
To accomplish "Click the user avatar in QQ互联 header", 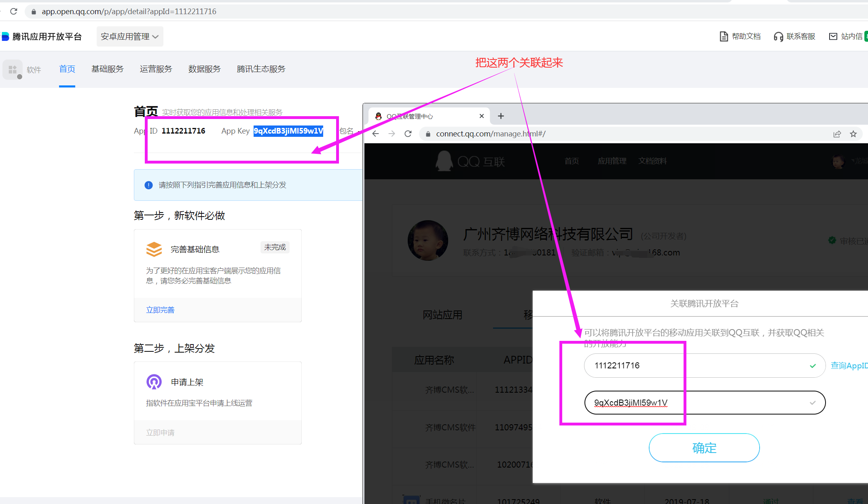I will click(838, 161).
